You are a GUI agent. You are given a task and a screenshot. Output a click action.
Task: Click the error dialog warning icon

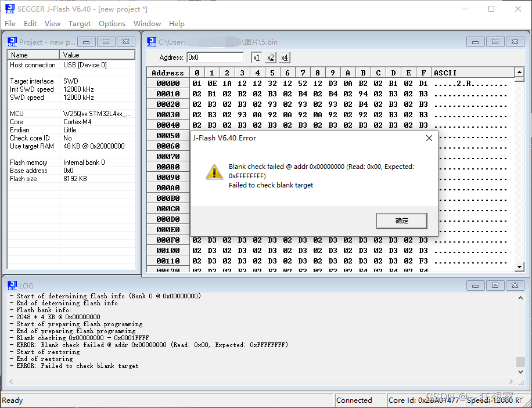click(x=214, y=172)
